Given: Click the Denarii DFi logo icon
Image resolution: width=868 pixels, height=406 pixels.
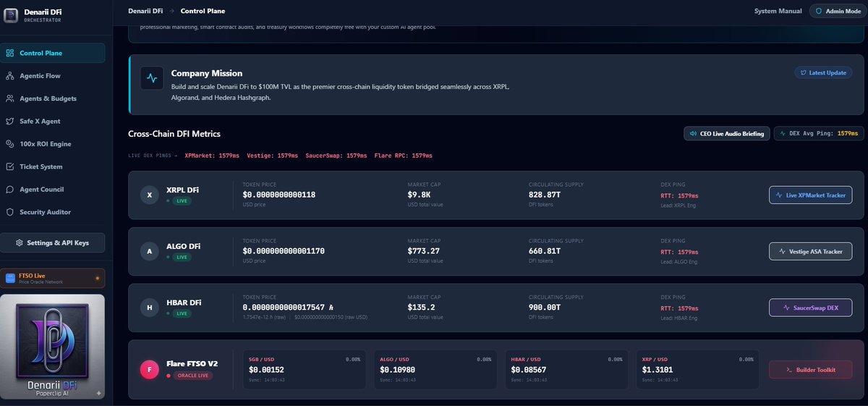Looking at the screenshot, I should tap(10, 14).
